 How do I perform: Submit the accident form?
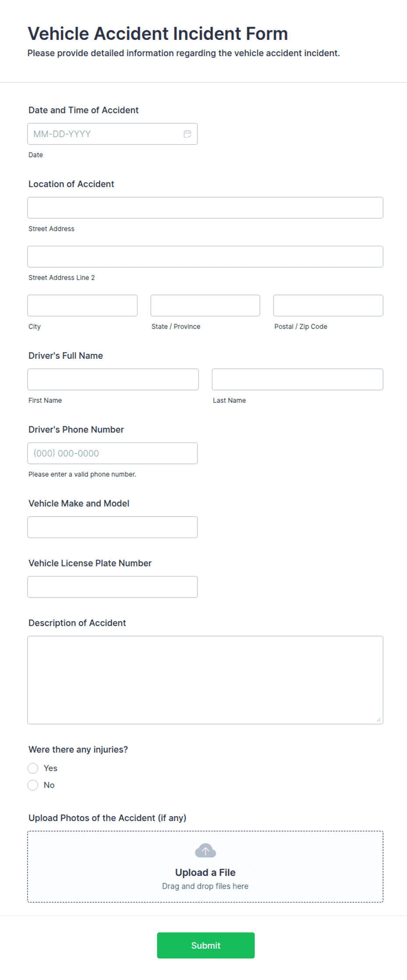206,945
